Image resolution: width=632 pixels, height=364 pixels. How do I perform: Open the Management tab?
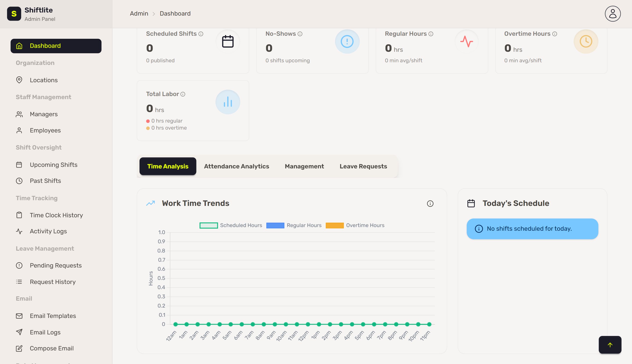tap(304, 166)
